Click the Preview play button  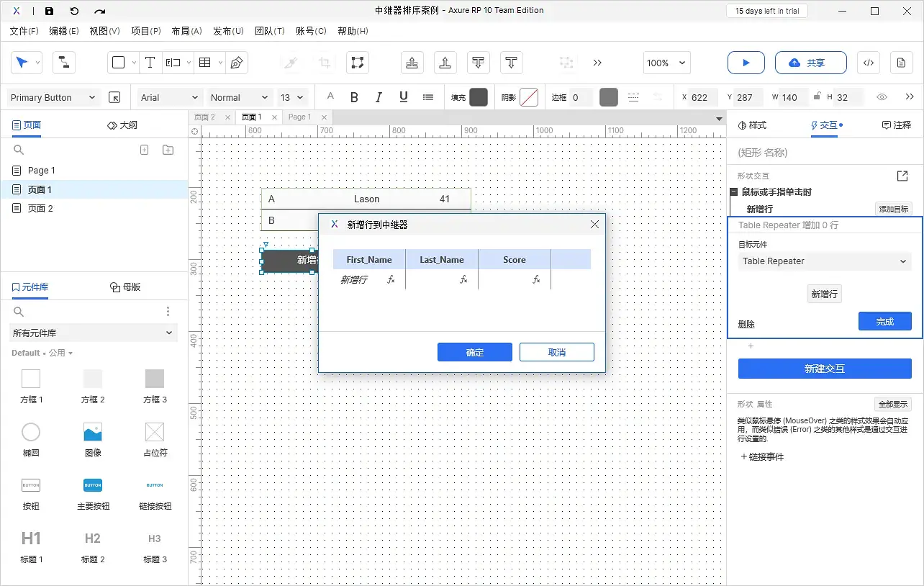click(746, 63)
